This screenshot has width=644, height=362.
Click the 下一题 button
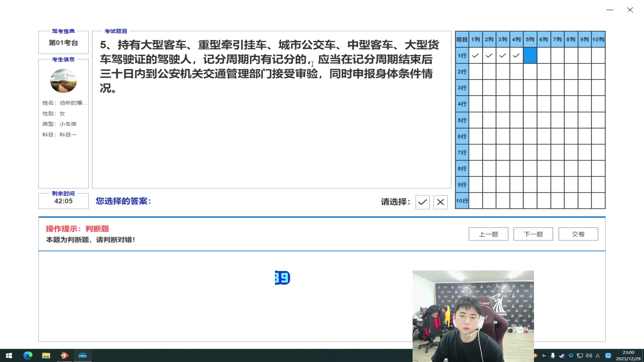click(x=533, y=234)
